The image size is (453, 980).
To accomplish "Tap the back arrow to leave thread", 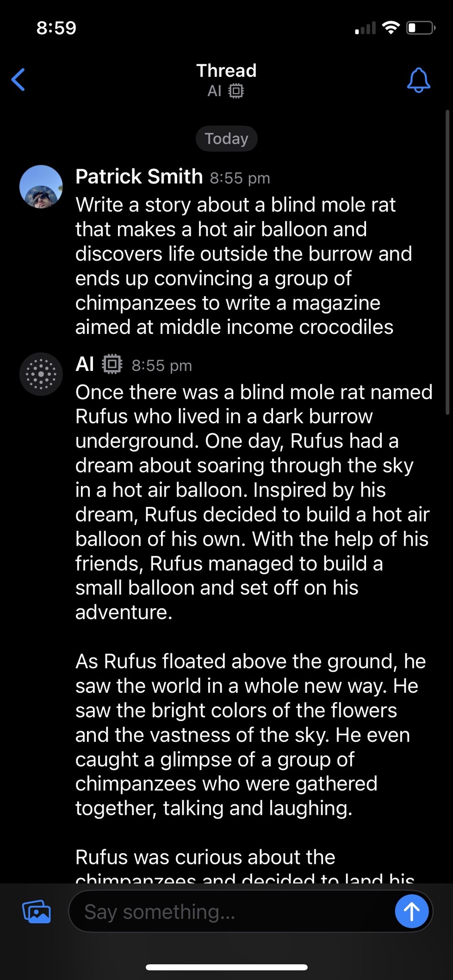I will tap(19, 80).
